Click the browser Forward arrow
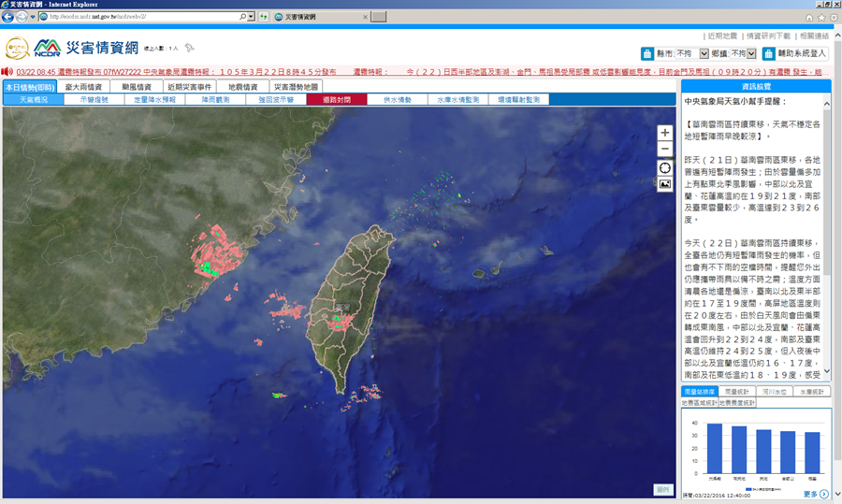842x504 pixels. 21,17
